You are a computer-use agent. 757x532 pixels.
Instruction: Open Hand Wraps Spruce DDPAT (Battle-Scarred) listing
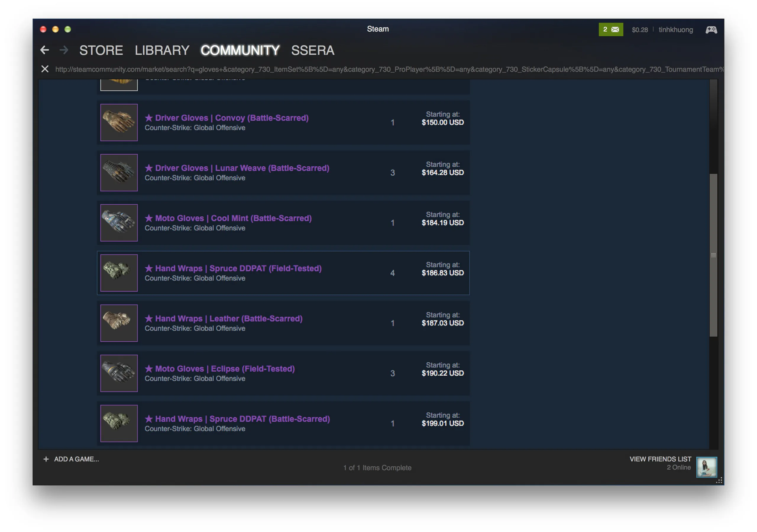(x=283, y=423)
